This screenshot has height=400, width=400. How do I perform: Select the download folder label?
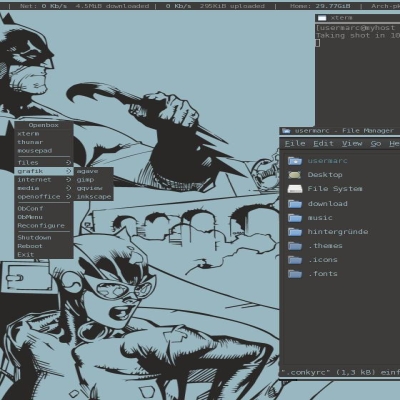tap(327, 203)
